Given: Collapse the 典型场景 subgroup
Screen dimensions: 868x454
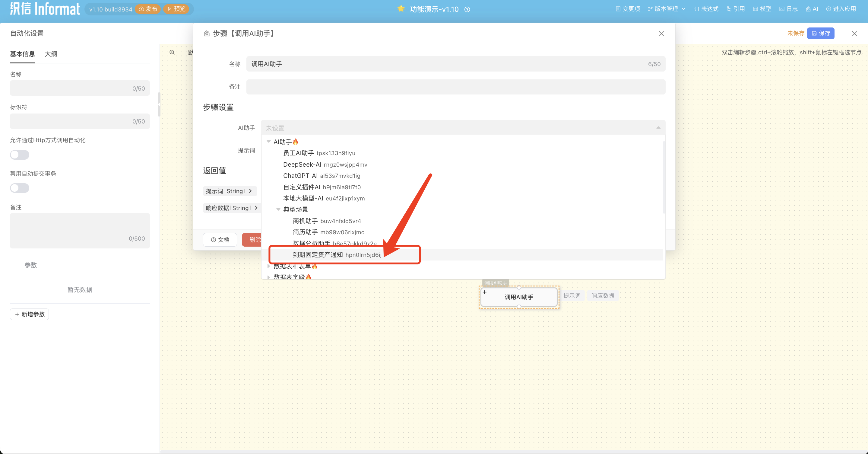Looking at the screenshot, I should click(x=278, y=209).
